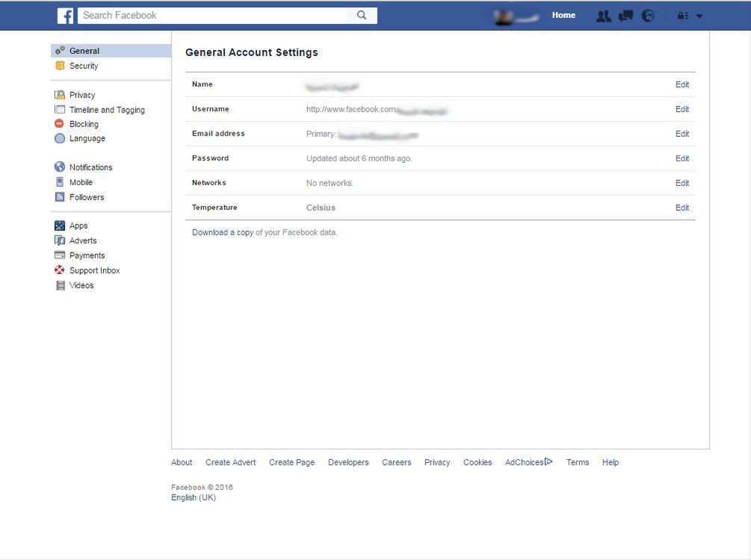The image size is (751, 560).
Task: Open Followers settings label
Action: (86, 197)
